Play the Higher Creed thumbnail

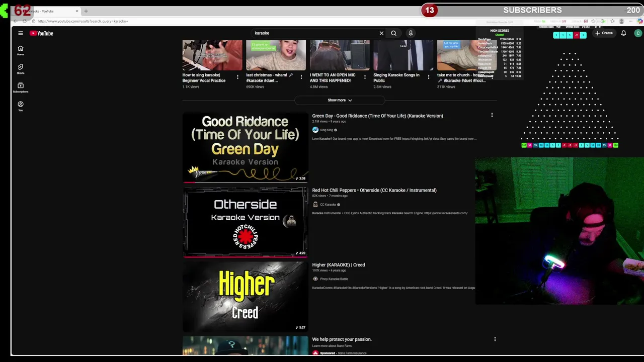245,296
